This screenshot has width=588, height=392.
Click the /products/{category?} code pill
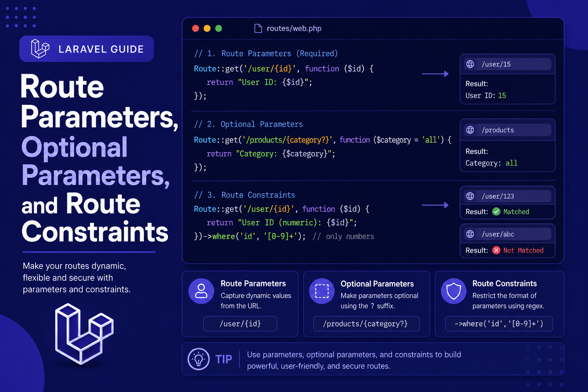pyautogui.click(x=366, y=324)
